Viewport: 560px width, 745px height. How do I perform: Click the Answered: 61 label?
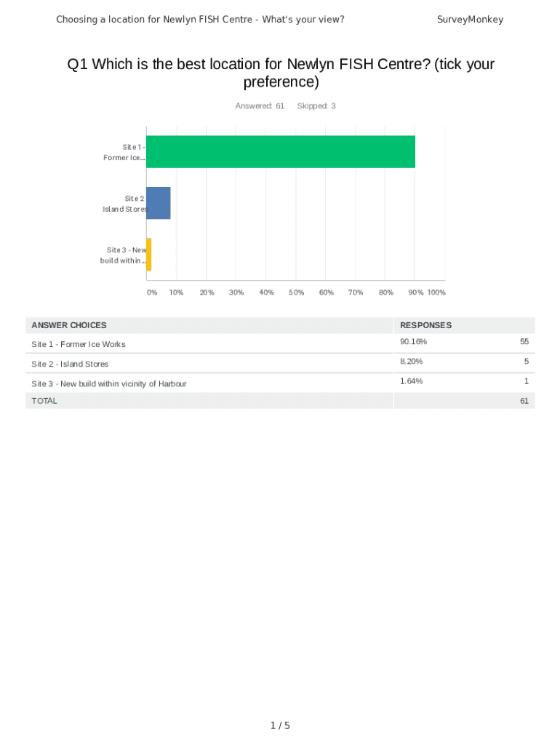click(x=260, y=106)
